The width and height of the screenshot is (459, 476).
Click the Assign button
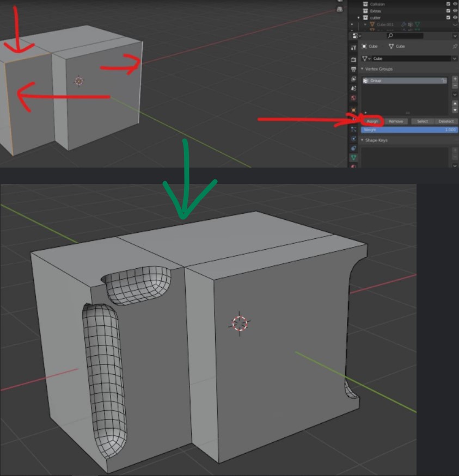pyautogui.click(x=372, y=121)
